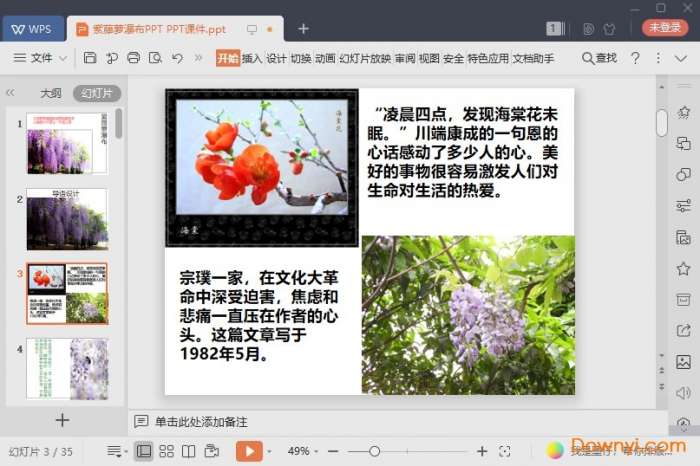The image size is (700, 466).
Task: Switch to the 设计 tab
Action: 276,58
